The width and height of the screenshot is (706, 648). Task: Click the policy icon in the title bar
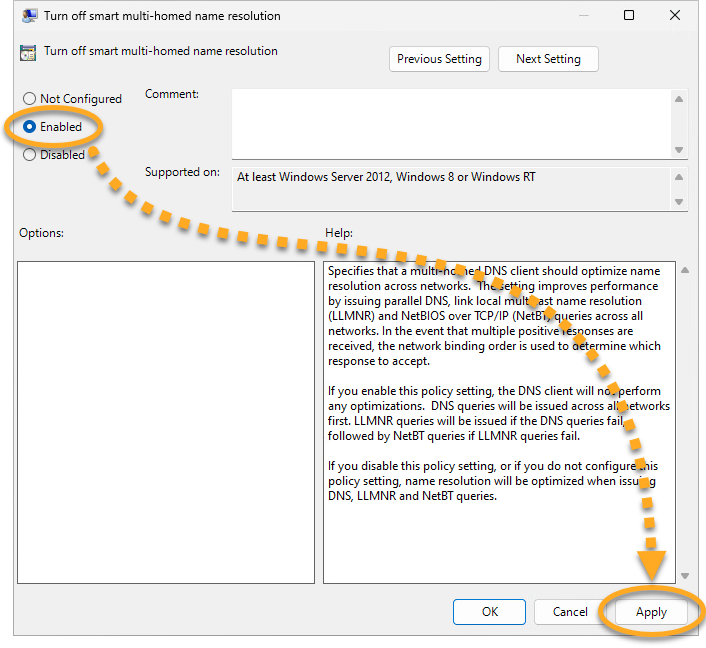pos(29,16)
